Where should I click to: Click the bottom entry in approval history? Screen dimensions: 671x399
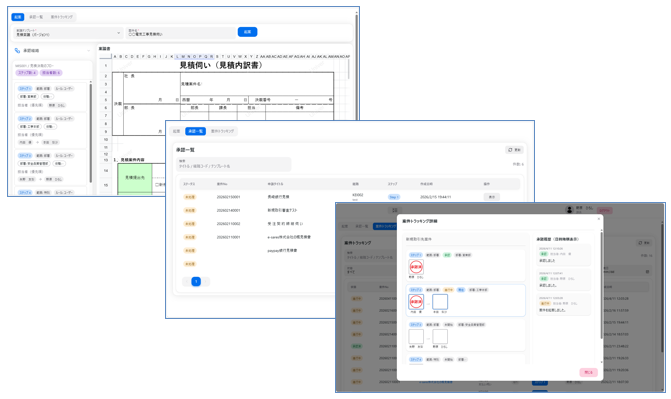pos(563,304)
